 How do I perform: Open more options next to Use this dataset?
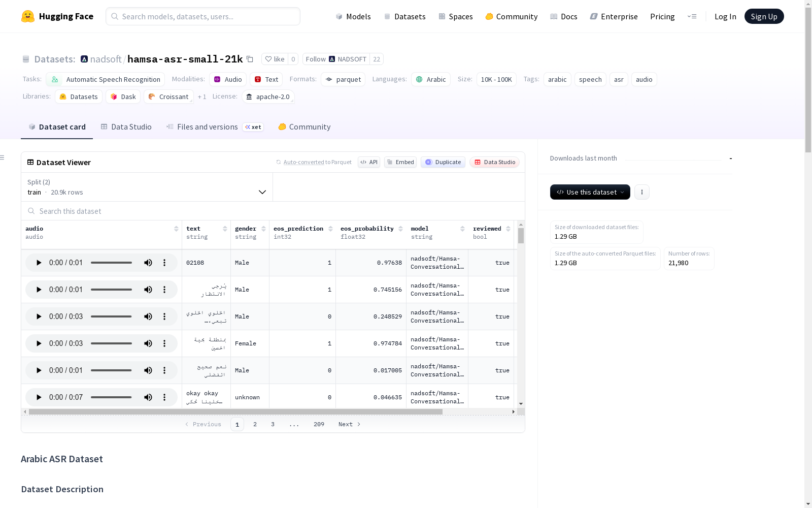[x=642, y=192]
